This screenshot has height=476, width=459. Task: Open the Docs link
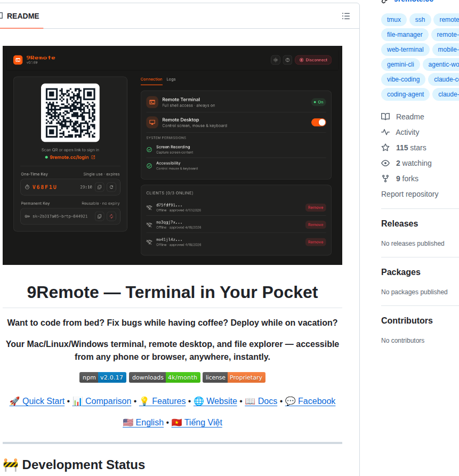click(x=261, y=401)
